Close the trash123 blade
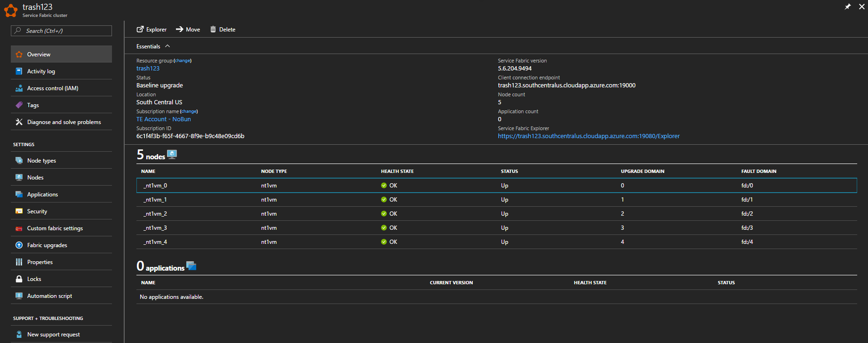The width and height of the screenshot is (868, 343). tap(862, 7)
